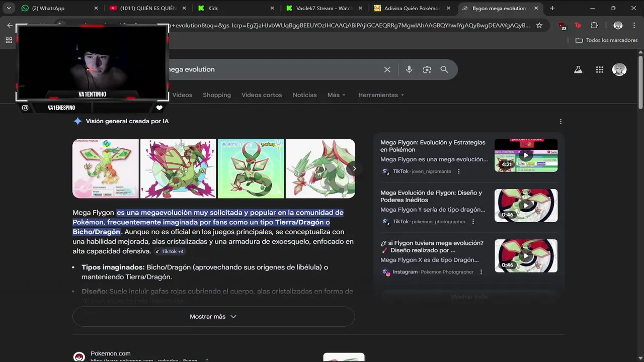Open the Google apps grid icon
The height and width of the screenshot is (362, 644).
click(599, 70)
